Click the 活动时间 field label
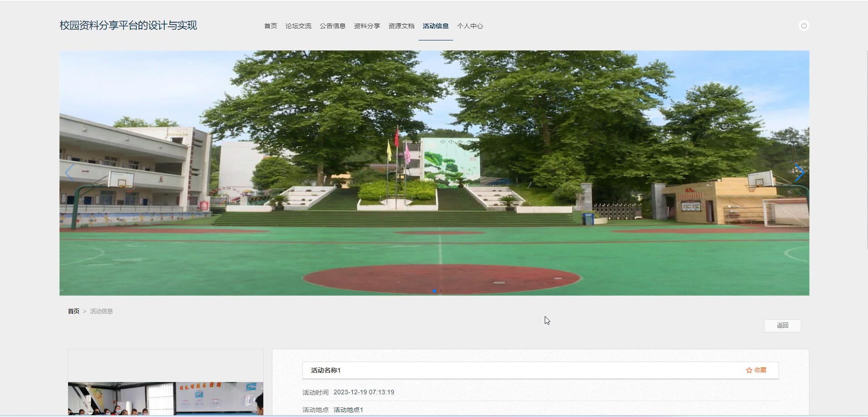This screenshot has width=868, height=417. point(316,392)
